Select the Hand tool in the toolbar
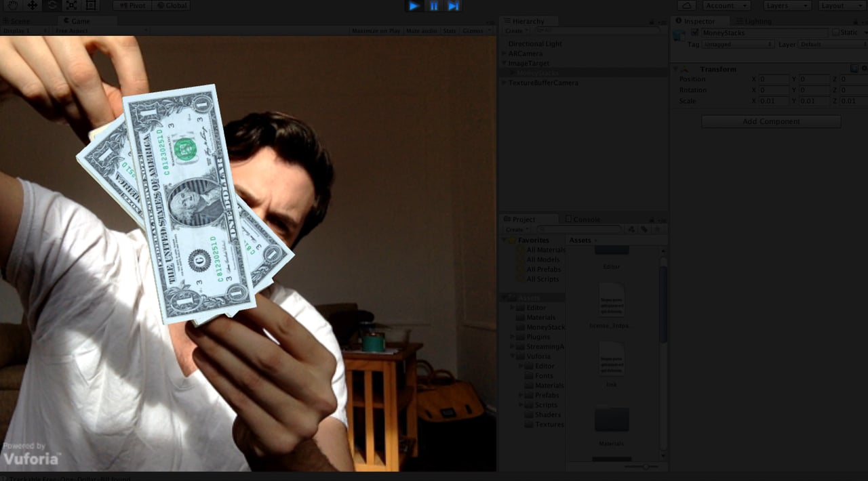Viewport: 868px width, 481px height. click(12, 5)
